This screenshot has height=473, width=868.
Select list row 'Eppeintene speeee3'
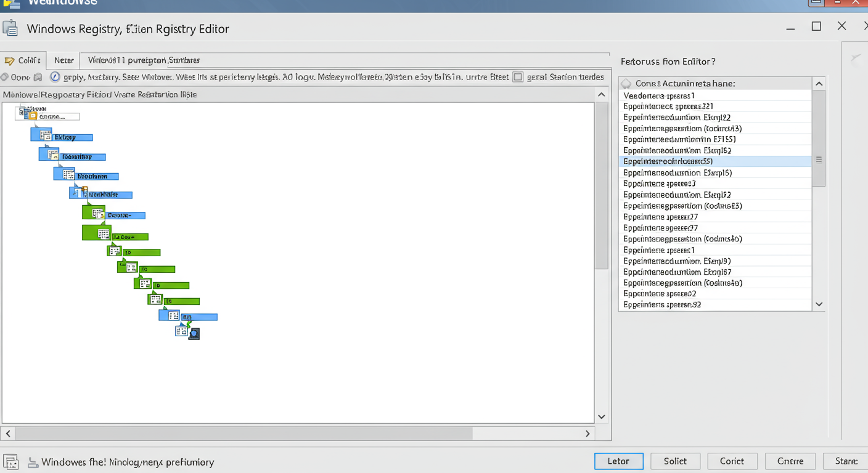(x=715, y=184)
